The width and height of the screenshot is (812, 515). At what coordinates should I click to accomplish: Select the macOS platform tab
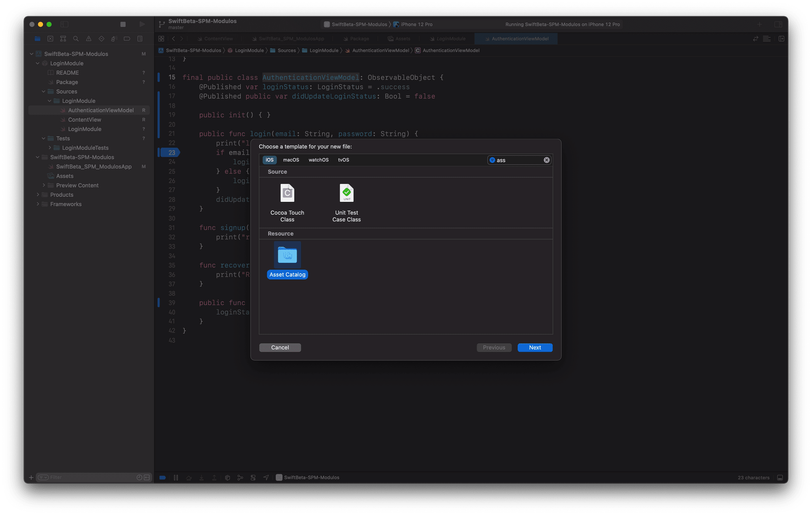tap(291, 160)
